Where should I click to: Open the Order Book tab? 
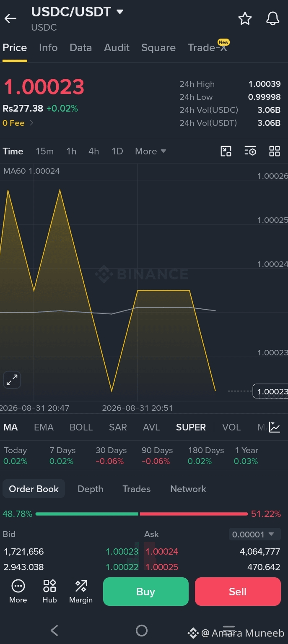click(x=34, y=489)
